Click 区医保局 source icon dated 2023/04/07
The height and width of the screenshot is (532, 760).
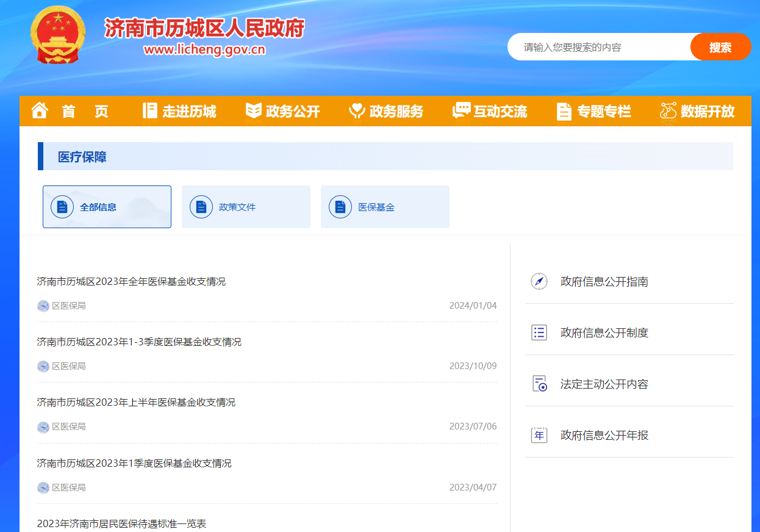[x=43, y=487]
